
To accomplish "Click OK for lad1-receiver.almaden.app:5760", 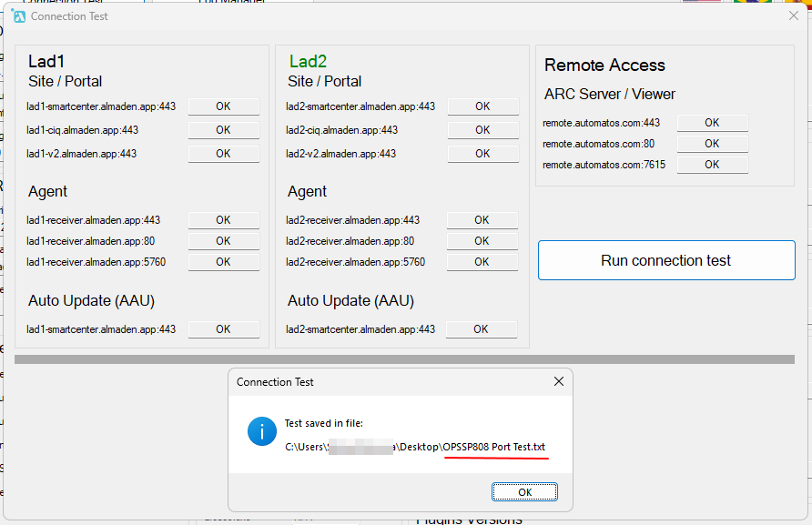I will point(223,261).
